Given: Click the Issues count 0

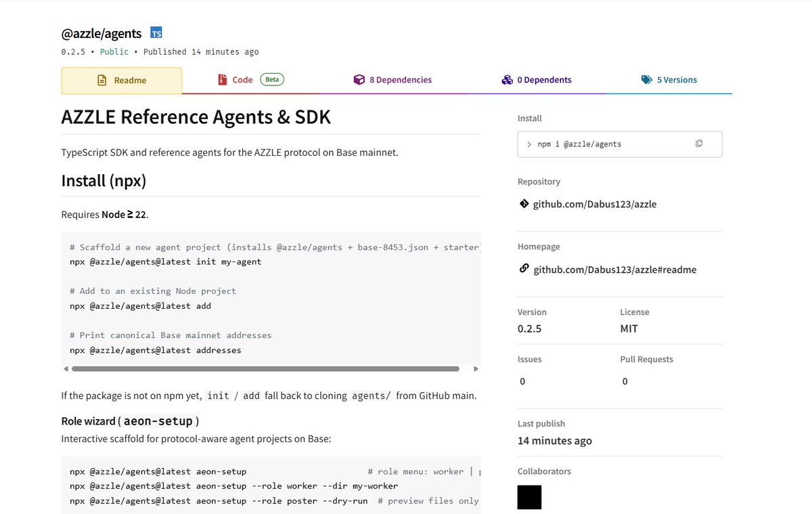Looking at the screenshot, I should 522,381.
